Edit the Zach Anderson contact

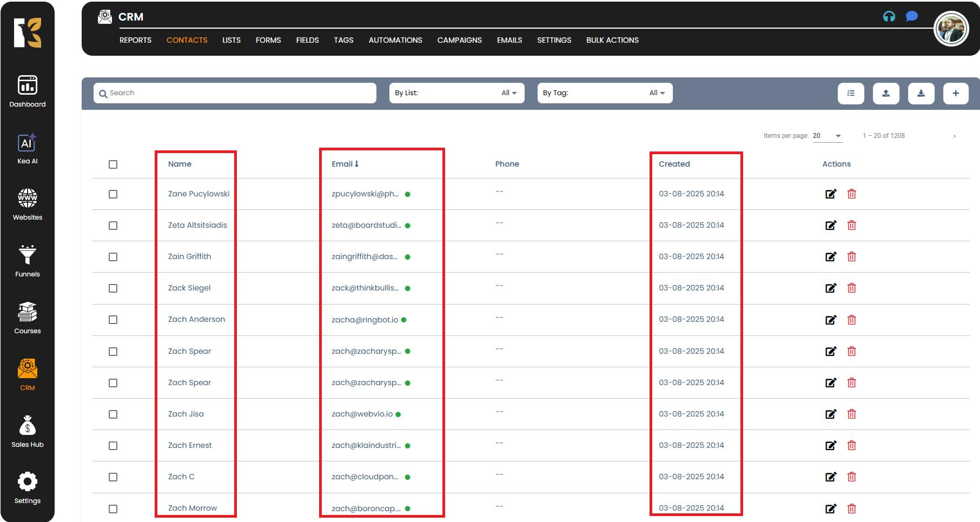coord(831,320)
